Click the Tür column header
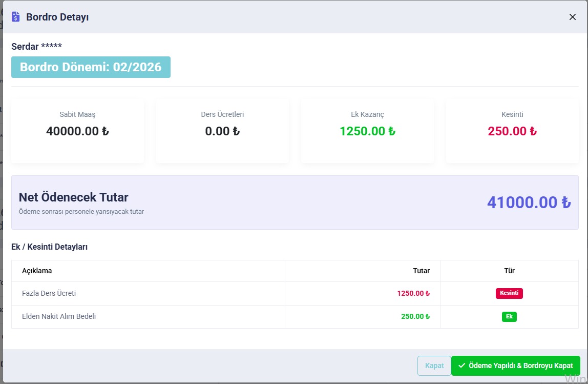Viewport: 588px width, 384px height. coord(509,271)
